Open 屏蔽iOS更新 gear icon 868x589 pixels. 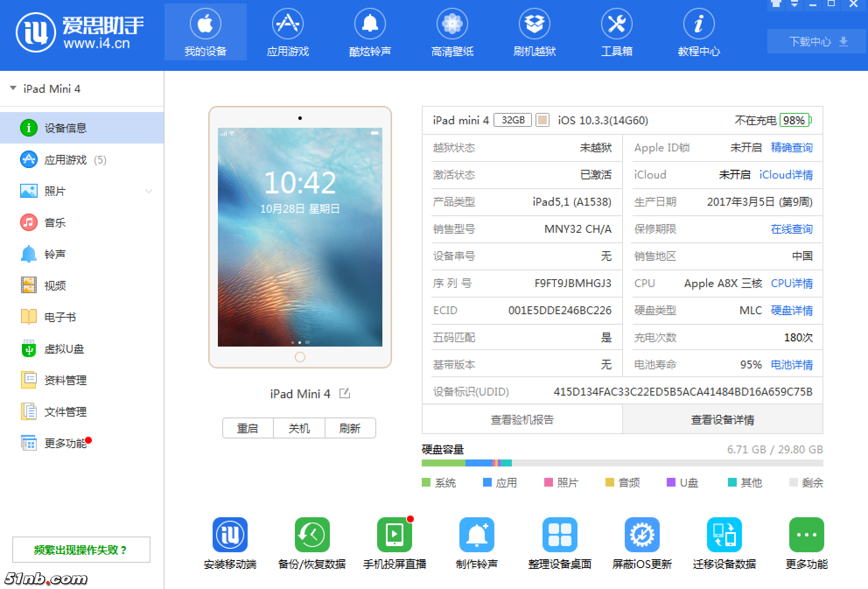click(642, 535)
